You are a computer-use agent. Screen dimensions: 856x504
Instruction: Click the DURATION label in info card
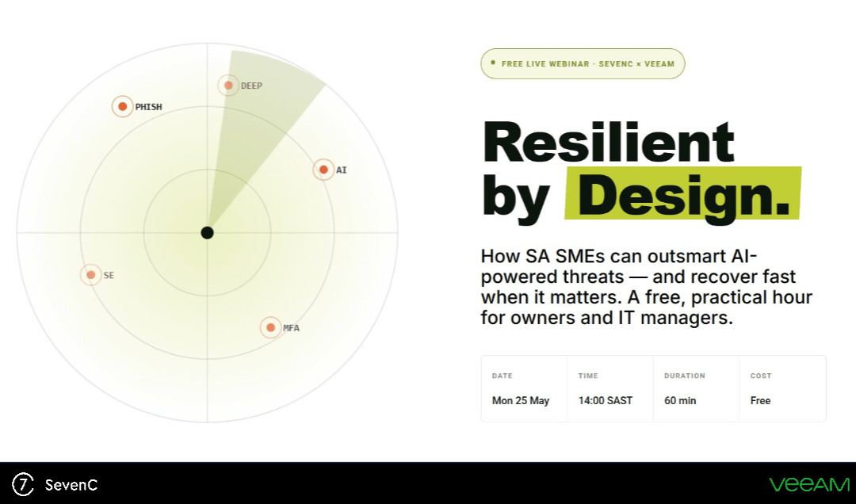pos(685,376)
